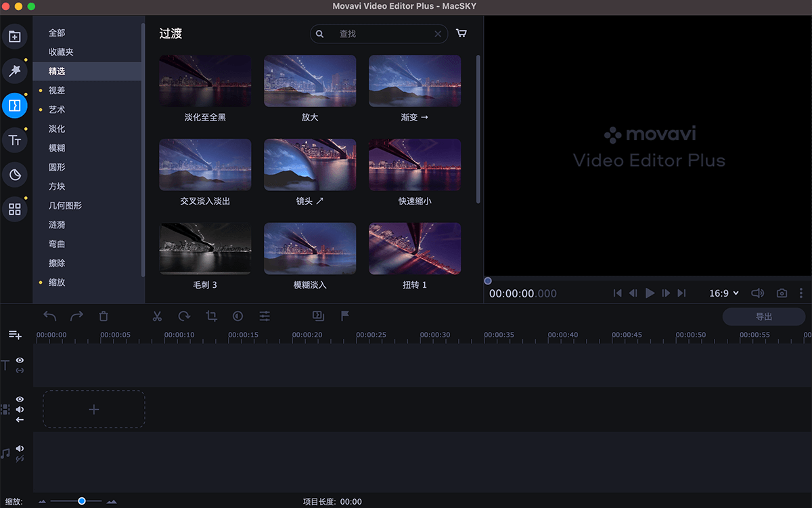Image resolution: width=812 pixels, height=508 pixels.
Task: Click the transition wizard icon
Action: click(x=318, y=316)
